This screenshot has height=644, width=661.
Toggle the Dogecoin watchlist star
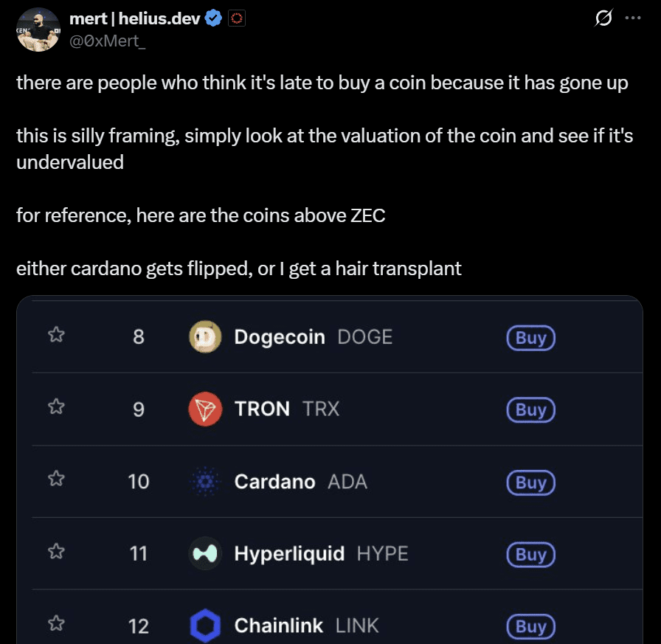coord(55,336)
